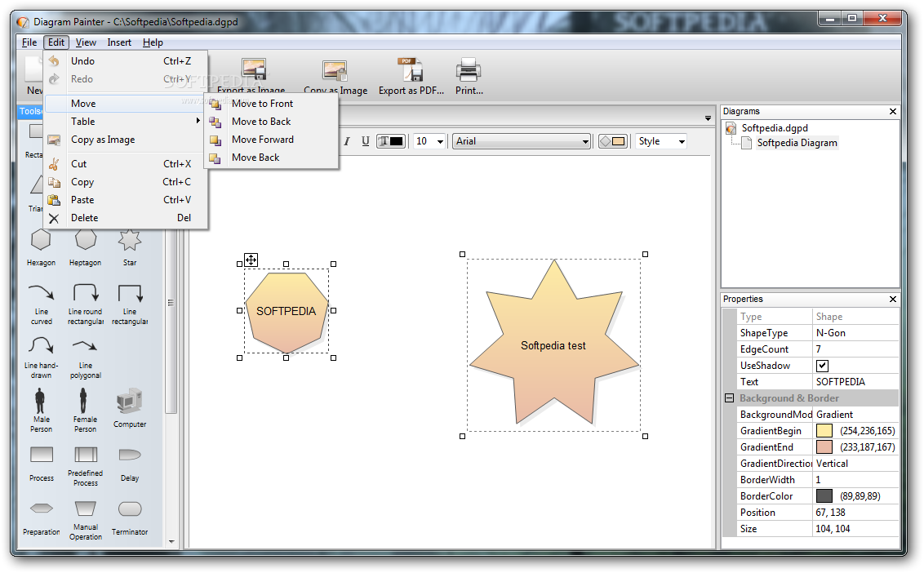
Task: Click the GradientEnd color swatch
Action: click(824, 447)
